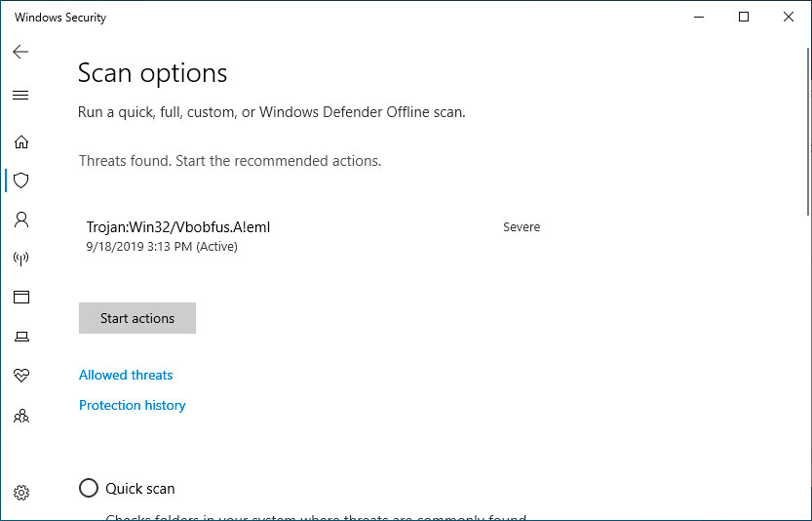Maximize the Windows Security window
The image size is (812, 521).
coord(744,17)
